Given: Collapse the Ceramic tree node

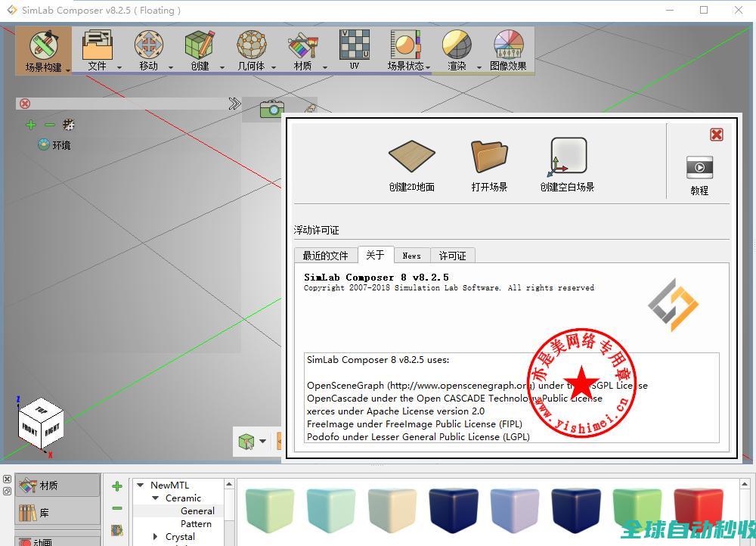Looking at the screenshot, I should [x=155, y=498].
